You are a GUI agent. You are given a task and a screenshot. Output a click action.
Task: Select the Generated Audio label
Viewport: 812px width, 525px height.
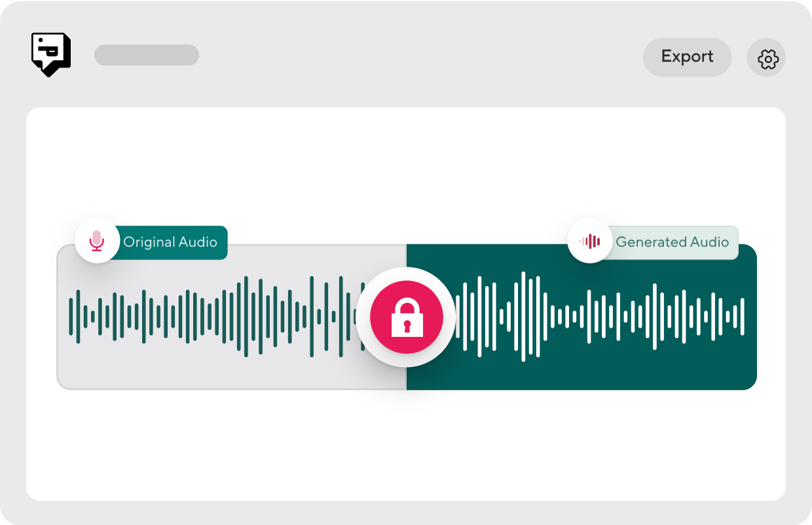click(x=673, y=243)
